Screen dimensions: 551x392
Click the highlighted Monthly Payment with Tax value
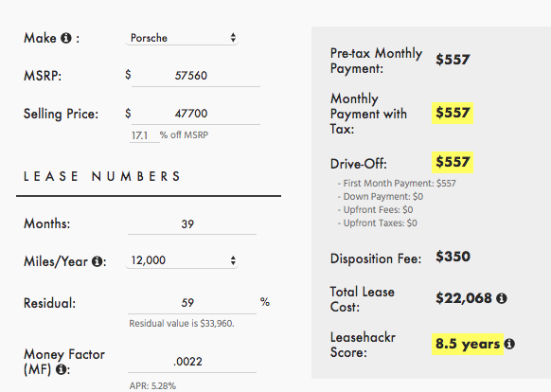(x=453, y=114)
